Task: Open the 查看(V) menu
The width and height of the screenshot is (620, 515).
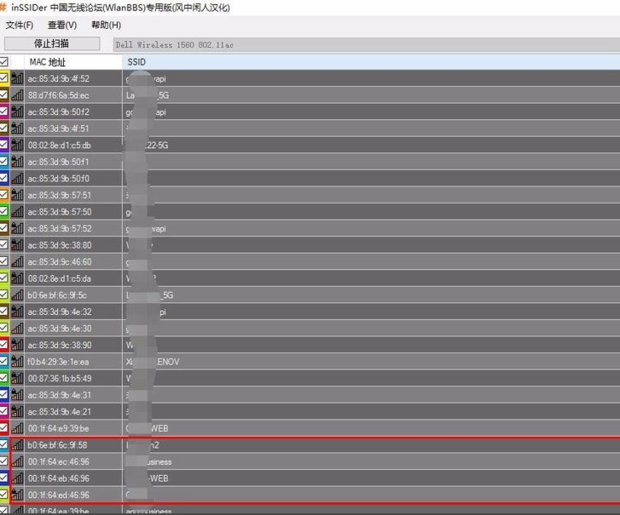Action: [62, 25]
